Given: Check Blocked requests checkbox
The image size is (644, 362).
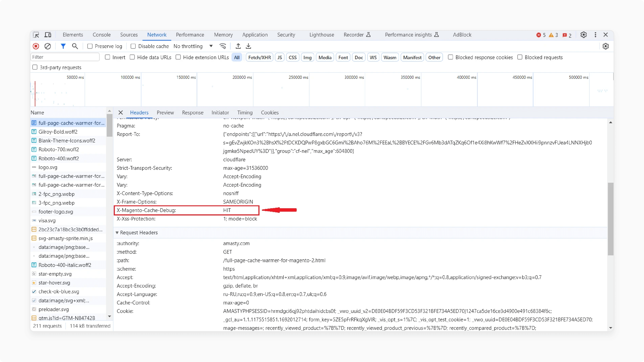Looking at the screenshot, I should tap(520, 57).
